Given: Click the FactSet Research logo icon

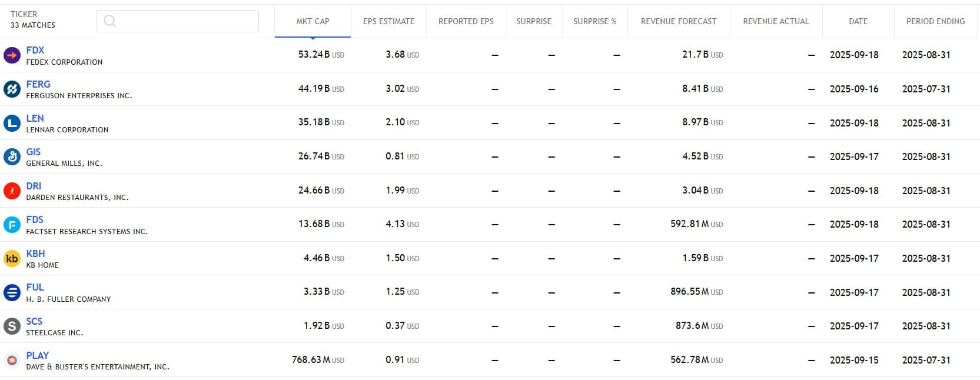Looking at the screenshot, I should (12, 225).
